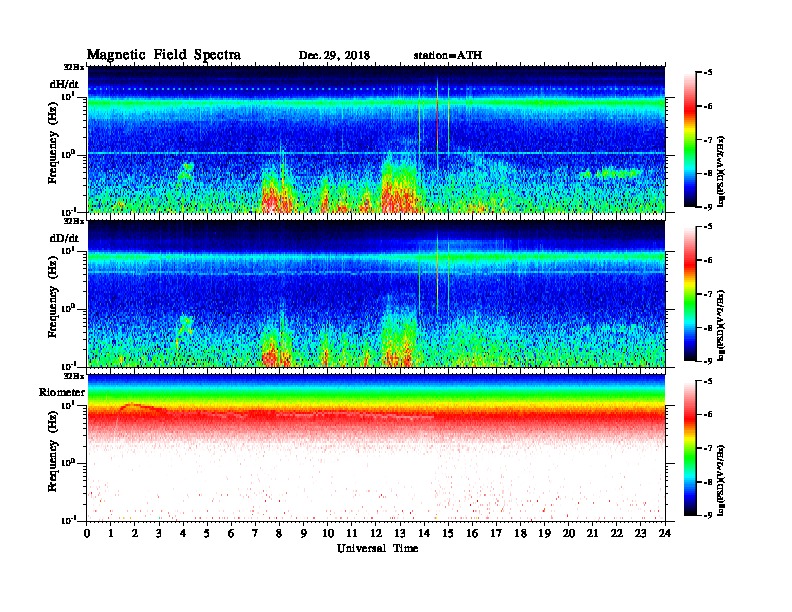792x612 pixels.
Task: Click the "21" tick on Universal Time axis
Action: click(x=592, y=534)
